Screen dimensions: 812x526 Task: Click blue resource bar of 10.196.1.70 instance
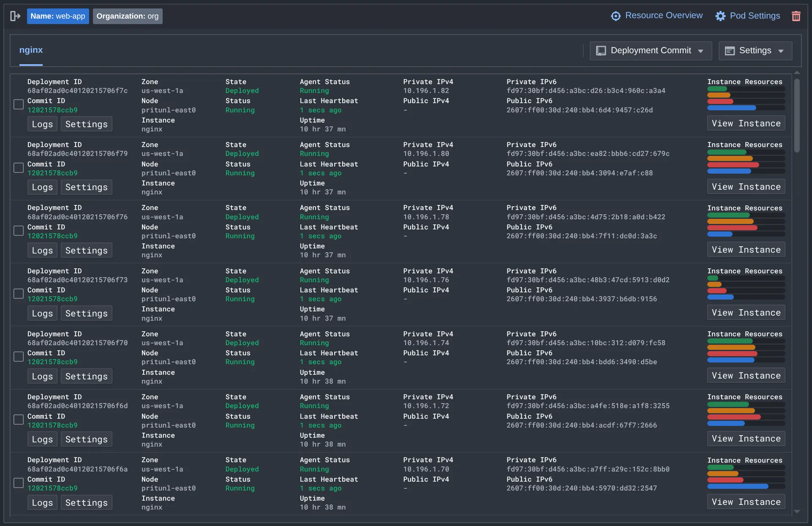[737, 486]
